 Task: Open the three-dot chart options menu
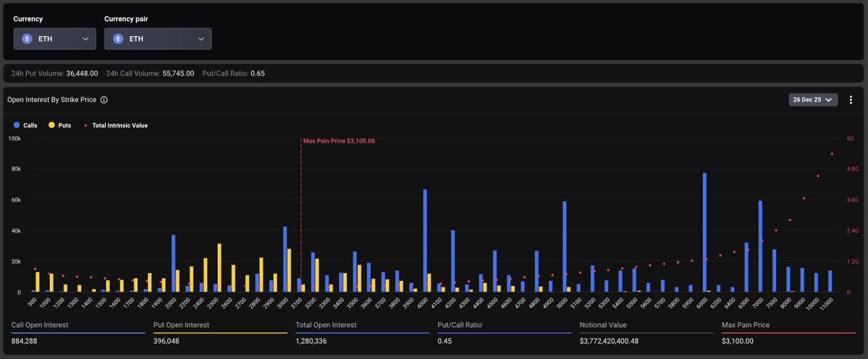[x=851, y=100]
